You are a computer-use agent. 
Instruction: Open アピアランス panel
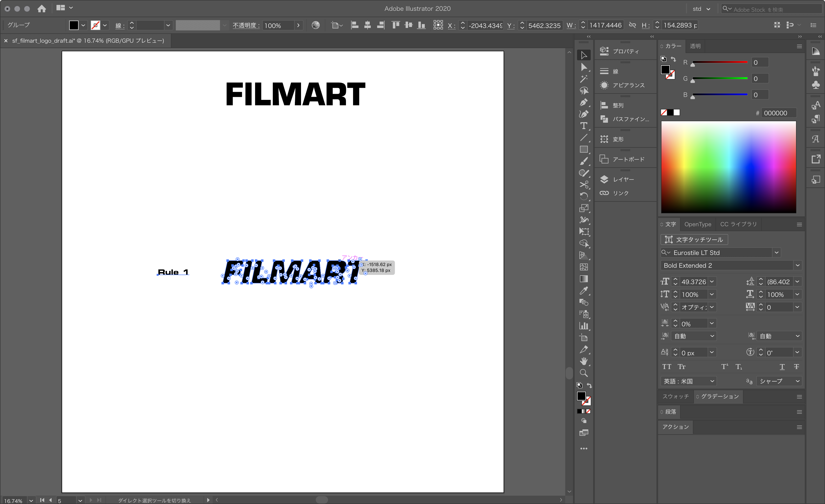tap(625, 85)
